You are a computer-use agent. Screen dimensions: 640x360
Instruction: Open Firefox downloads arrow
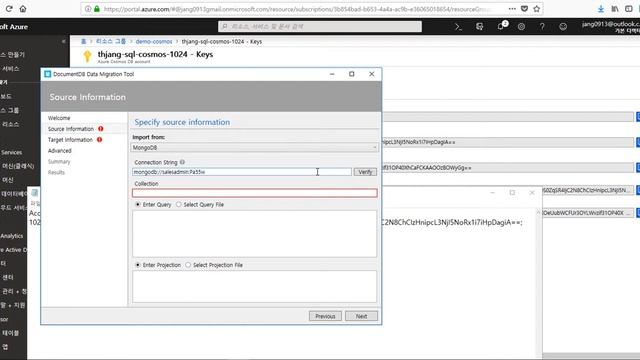(601, 9)
